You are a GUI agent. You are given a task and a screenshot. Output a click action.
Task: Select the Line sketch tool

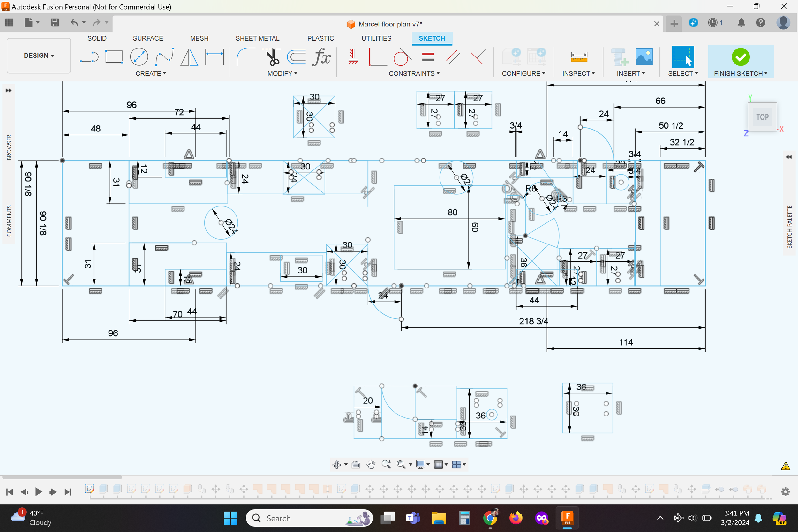coord(89,57)
